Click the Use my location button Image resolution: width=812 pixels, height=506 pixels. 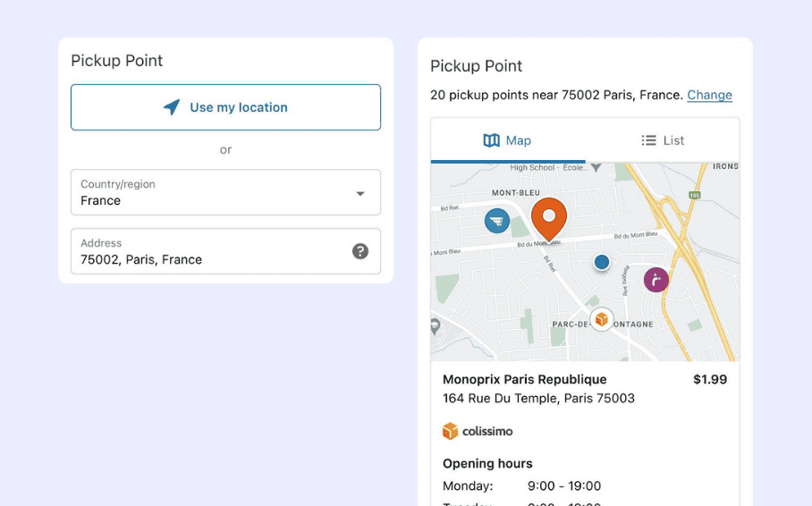[x=225, y=107]
